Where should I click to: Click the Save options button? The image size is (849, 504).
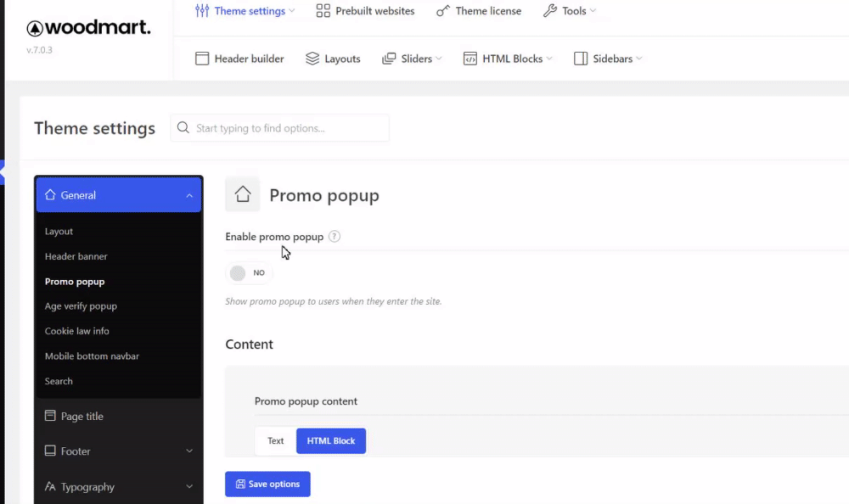267,484
